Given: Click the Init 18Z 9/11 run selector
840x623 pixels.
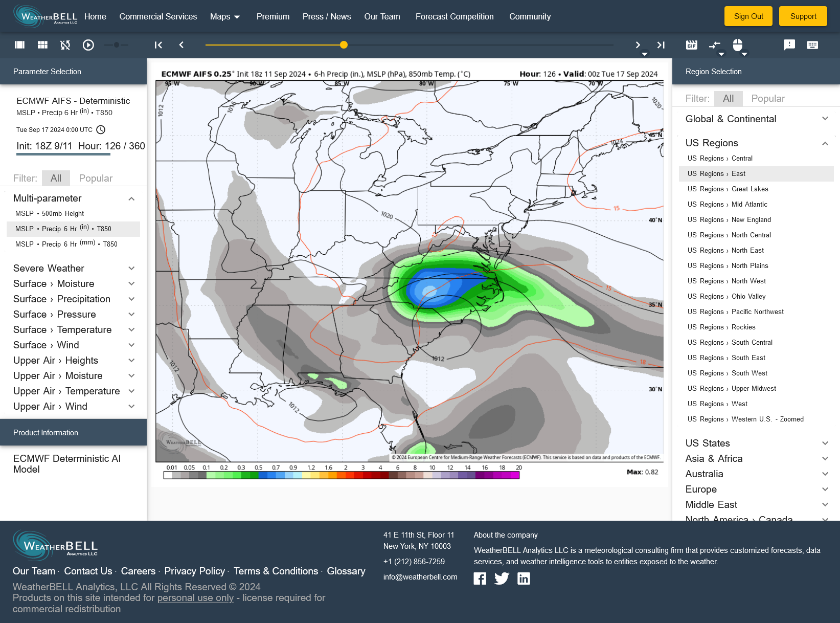Looking at the screenshot, I should pyautogui.click(x=44, y=146).
